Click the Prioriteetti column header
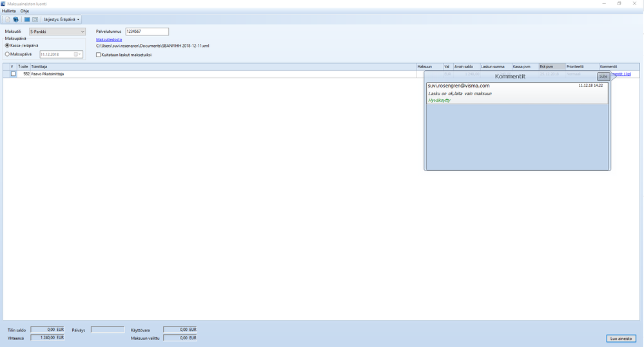Screen dimensions: 644x347 point(582,66)
